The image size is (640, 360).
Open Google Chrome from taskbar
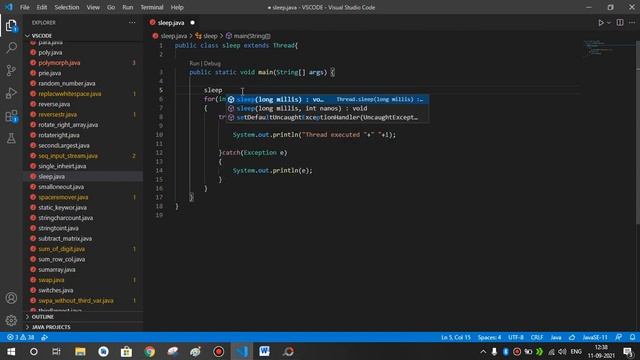[150, 351]
